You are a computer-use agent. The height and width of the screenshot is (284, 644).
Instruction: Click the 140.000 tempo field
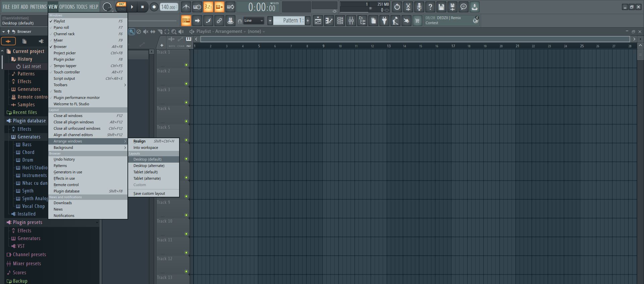coord(169,7)
